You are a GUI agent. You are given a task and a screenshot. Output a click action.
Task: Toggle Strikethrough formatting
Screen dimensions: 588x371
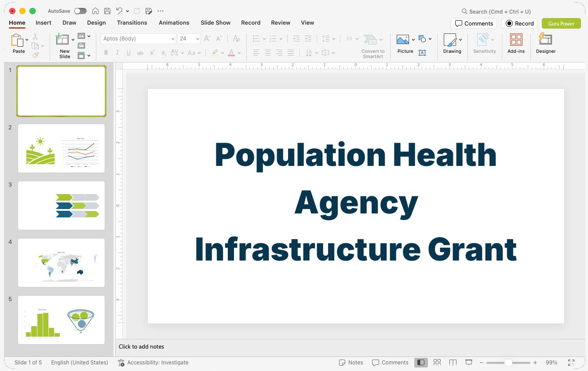click(140, 53)
